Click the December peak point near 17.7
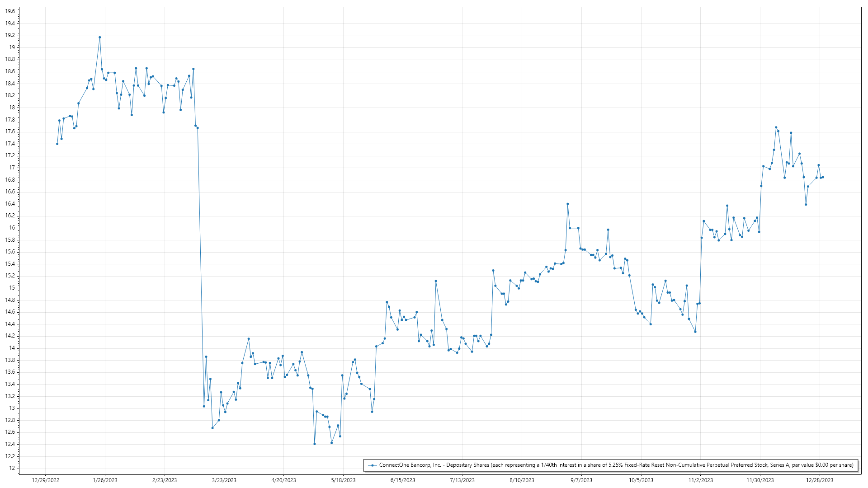This screenshot has height=488, width=868. [776, 127]
